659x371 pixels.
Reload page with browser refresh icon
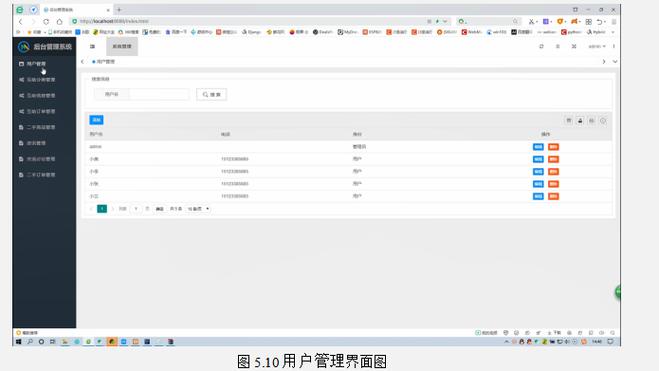[x=46, y=21]
